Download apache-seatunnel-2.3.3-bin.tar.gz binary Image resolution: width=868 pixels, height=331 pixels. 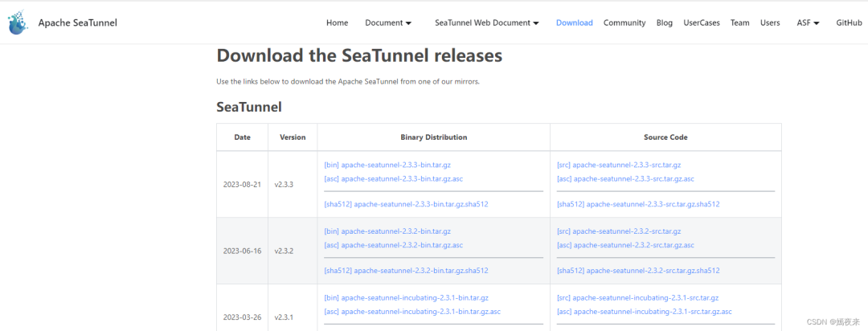(387, 165)
